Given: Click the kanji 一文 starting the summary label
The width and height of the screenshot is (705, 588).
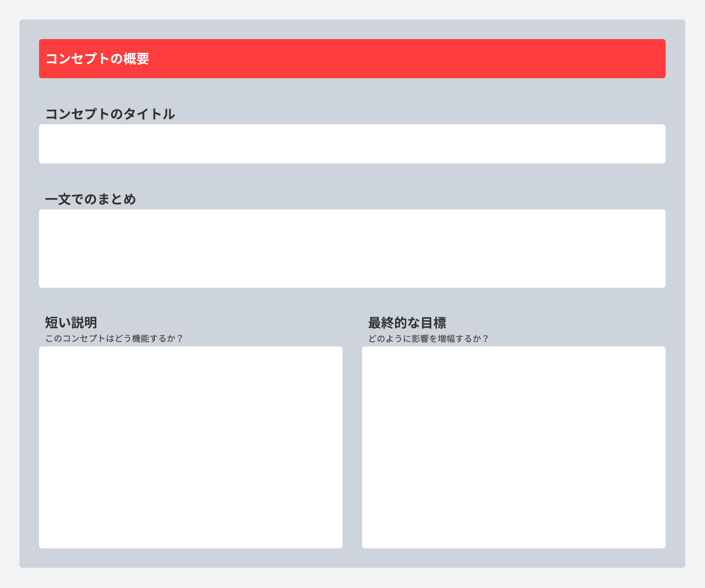Looking at the screenshot, I should [58, 199].
